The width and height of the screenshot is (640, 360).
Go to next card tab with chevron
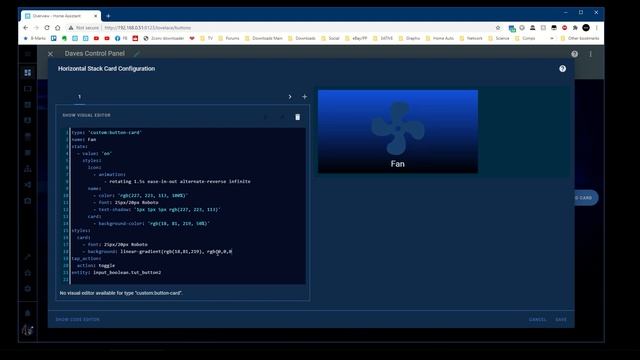pos(290,97)
